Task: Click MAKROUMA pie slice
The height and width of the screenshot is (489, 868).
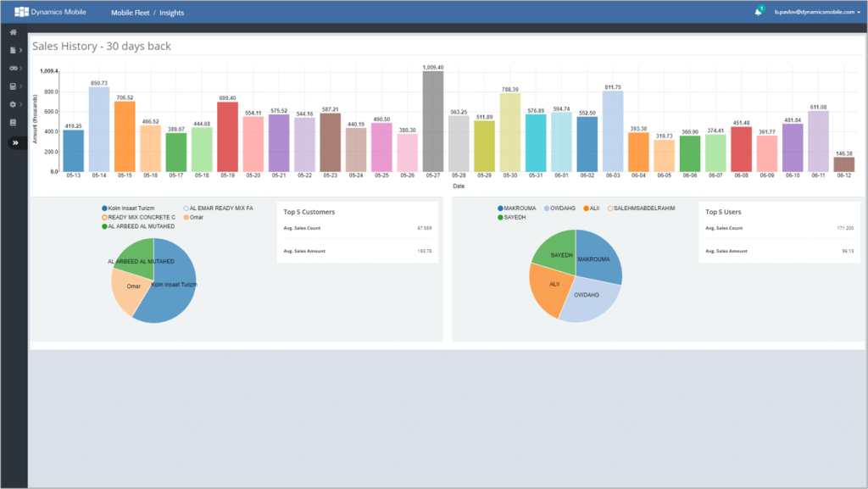Action: (598, 256)
